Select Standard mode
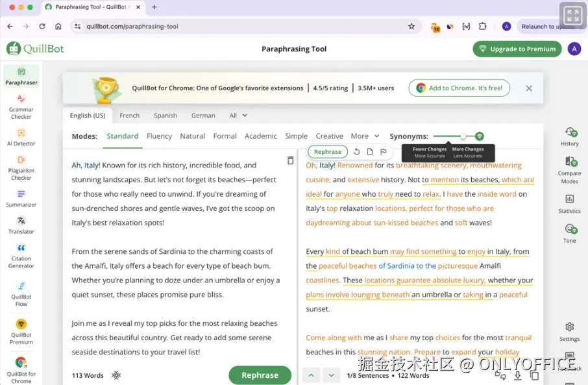 (122, 136)
